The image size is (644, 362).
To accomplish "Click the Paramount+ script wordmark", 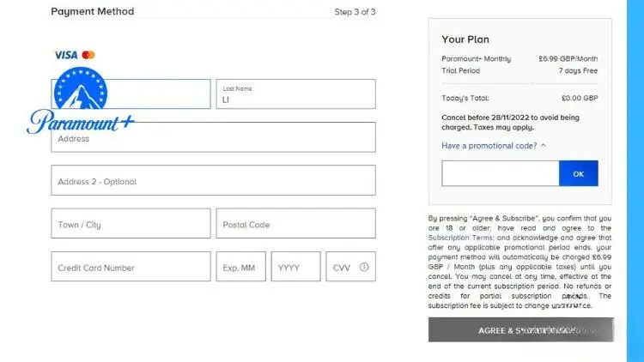I will click(81, 123).
